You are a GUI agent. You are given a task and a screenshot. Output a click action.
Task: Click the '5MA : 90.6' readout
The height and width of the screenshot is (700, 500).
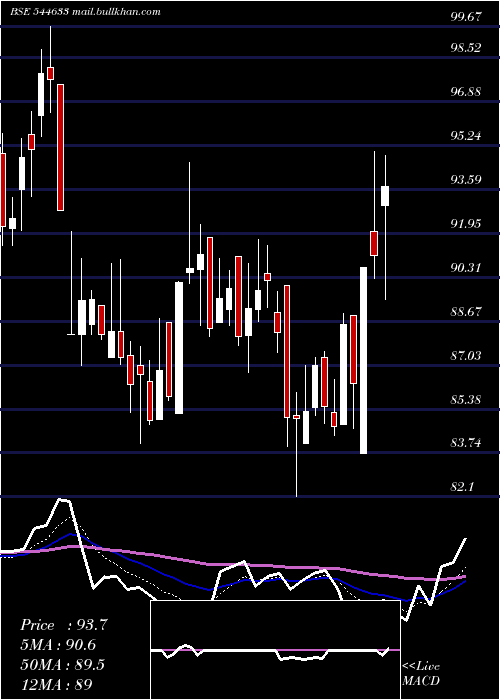tap(58, 645)
